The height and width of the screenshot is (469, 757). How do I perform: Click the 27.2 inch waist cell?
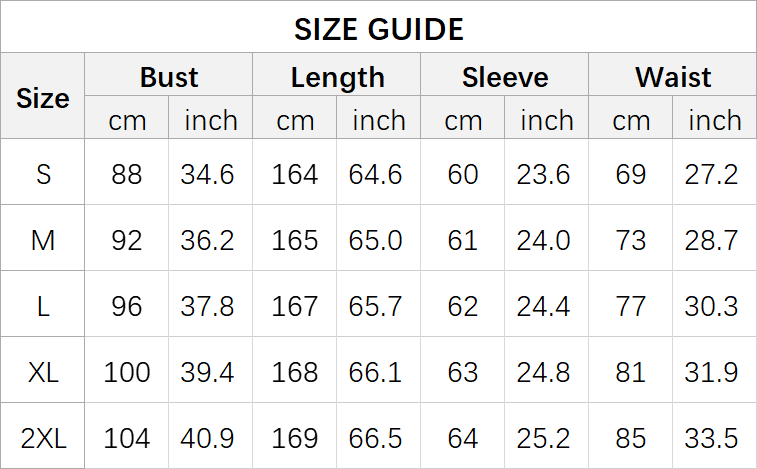tap(711, 174)
